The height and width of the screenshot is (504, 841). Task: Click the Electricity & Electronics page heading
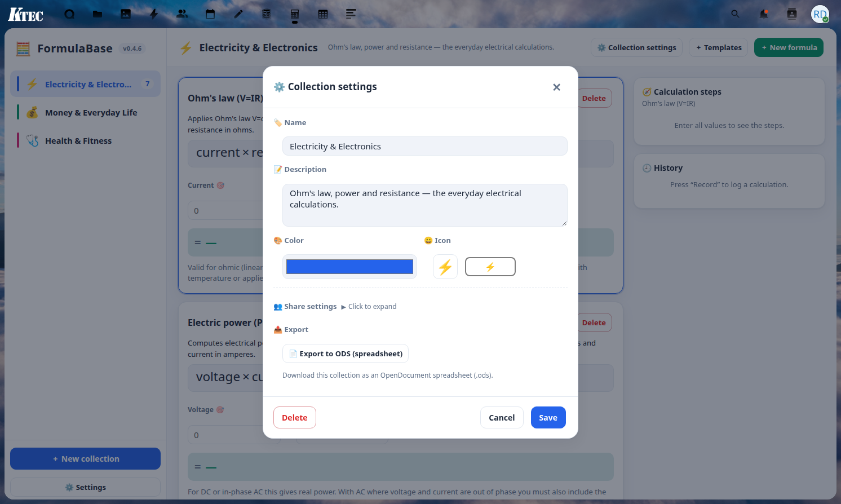tap(258, 48)
